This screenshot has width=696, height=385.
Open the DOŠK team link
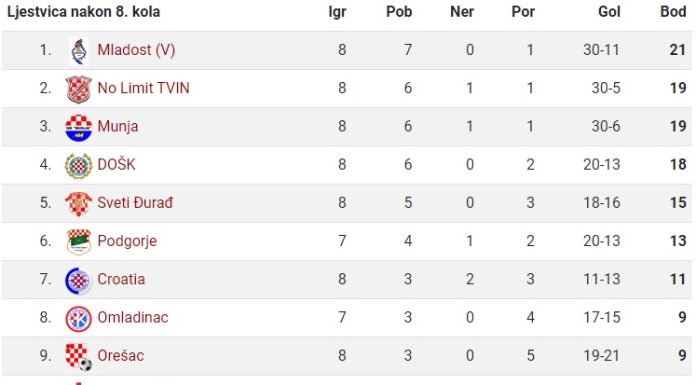tap(116, 164)
